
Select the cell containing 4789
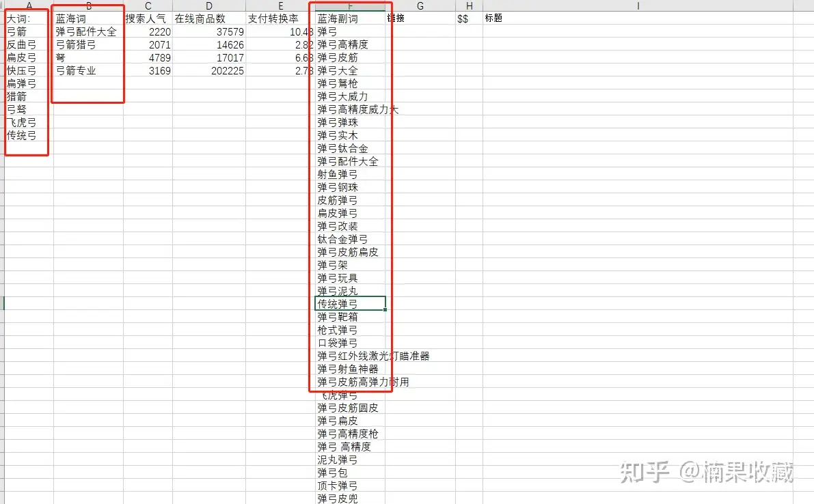[x=148, y=57]
